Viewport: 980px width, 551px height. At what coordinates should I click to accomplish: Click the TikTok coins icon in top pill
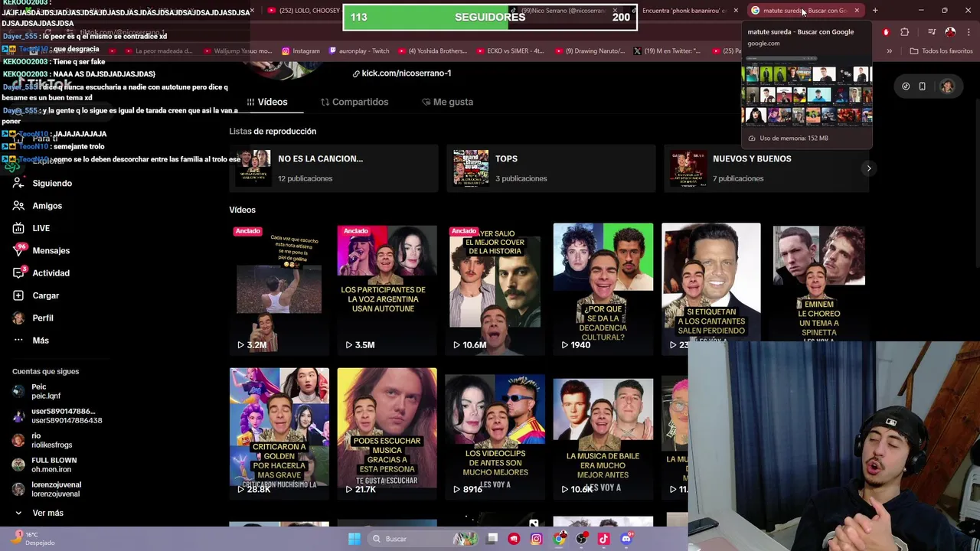[906, 86]
